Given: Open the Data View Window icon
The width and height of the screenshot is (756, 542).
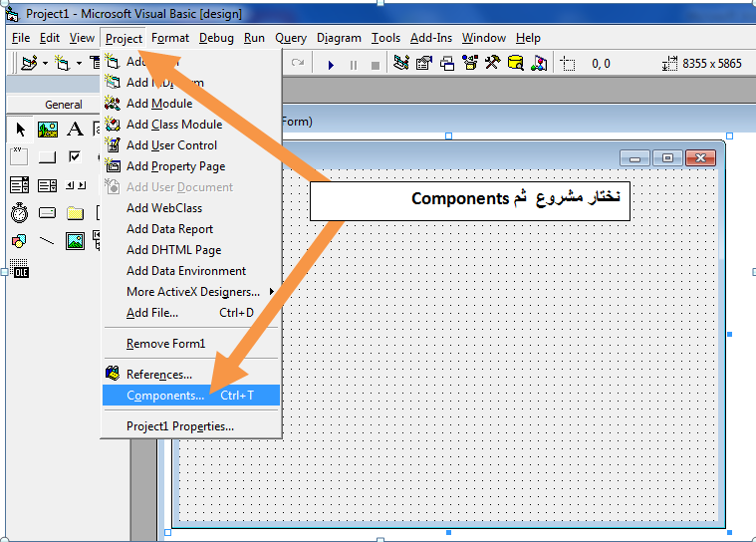Looking at the screenshot, I should [x=516, y=63].
